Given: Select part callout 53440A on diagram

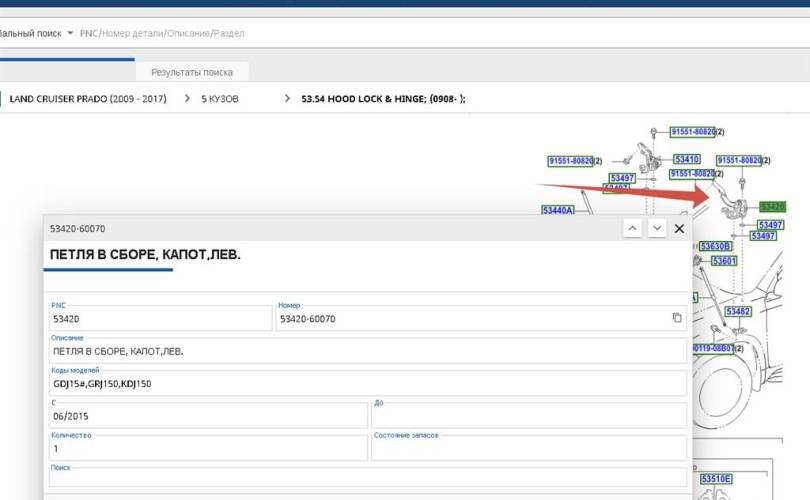Looking at the screenshot, I should (558, 211).
